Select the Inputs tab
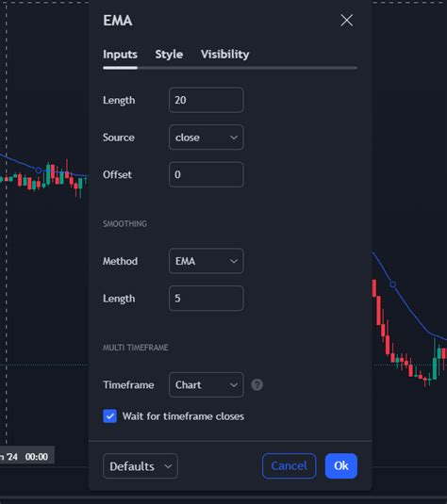This screenshot has height=504, width=447. [120, 55]
